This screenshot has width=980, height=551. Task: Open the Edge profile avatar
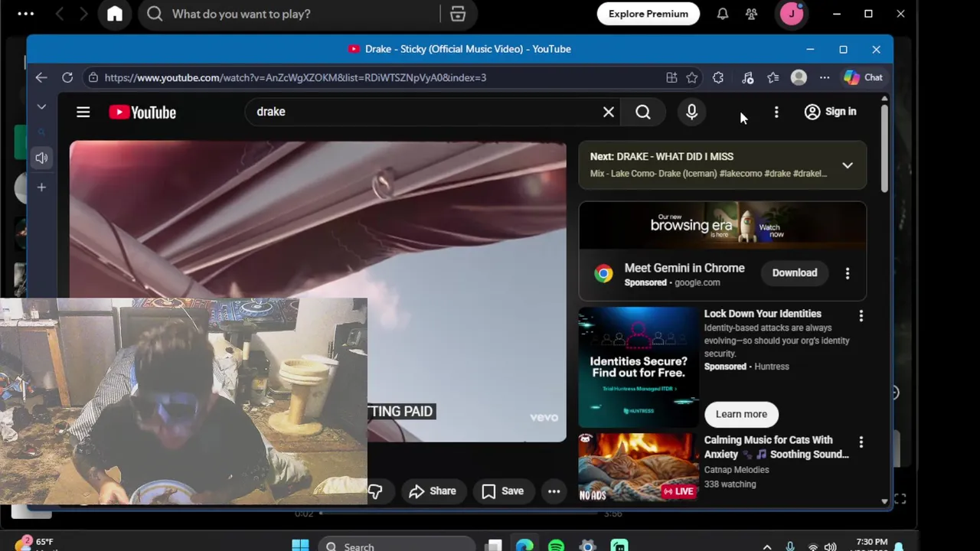tap(799, 77)
